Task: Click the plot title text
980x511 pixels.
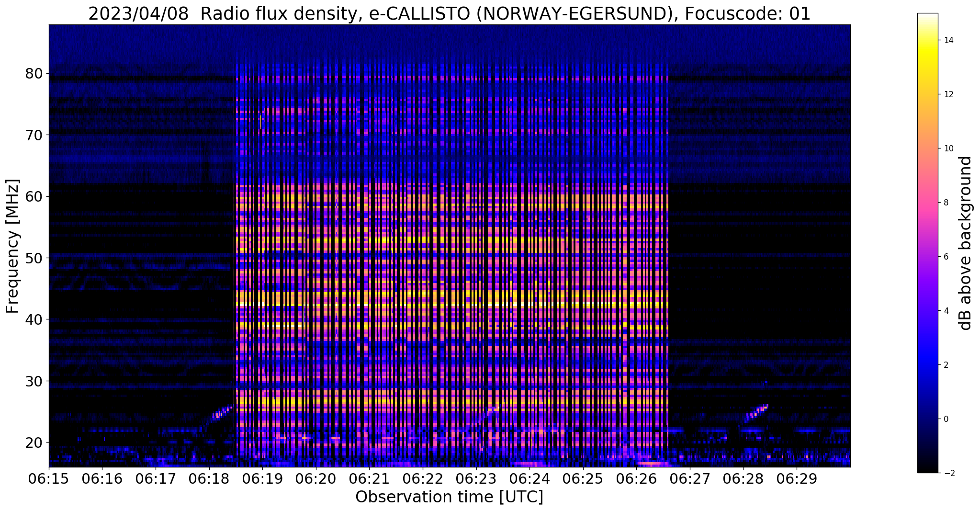Action: (x=449, y=13)
